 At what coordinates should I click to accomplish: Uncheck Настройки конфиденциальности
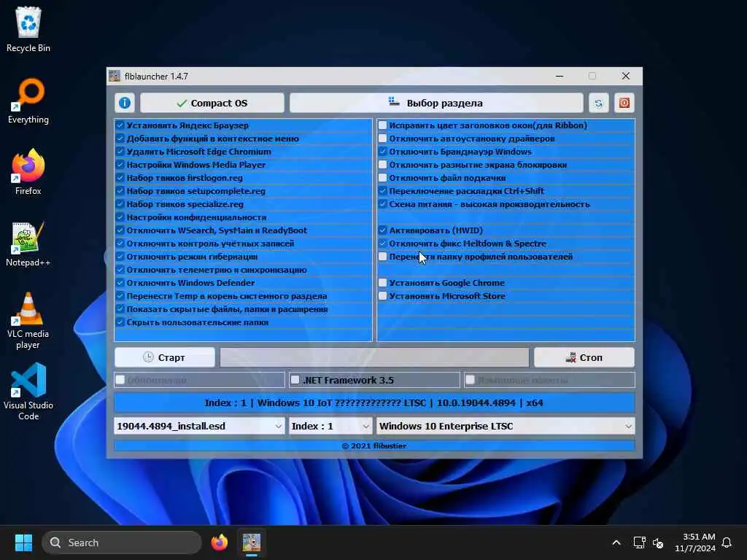[x=120, y=217]
